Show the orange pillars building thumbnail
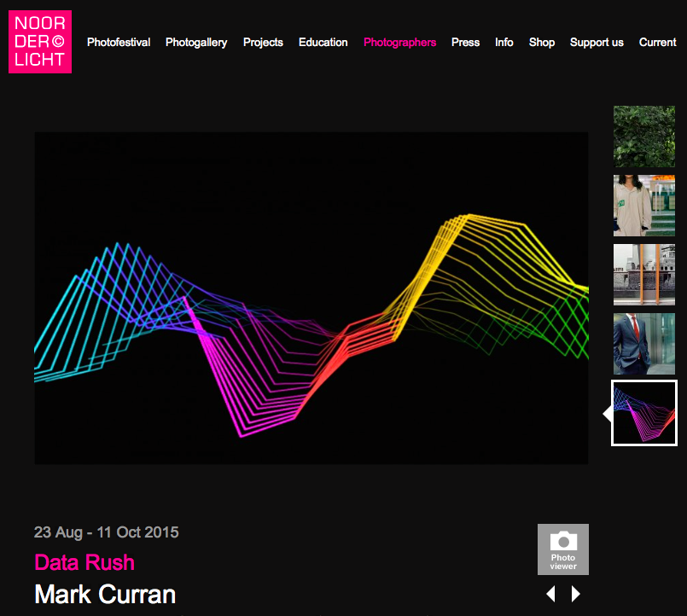 (x=644, y=275)
